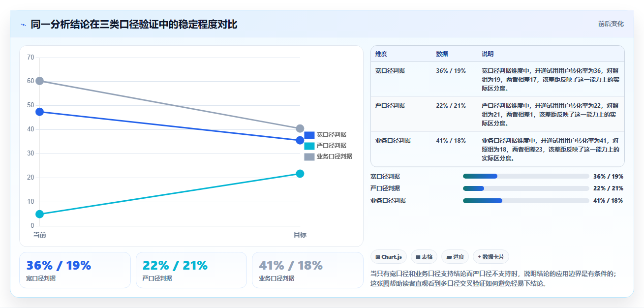Click the icon inside the 表格 chip
This screenshot has height=308, width=644.
click(x=418, y=257)
